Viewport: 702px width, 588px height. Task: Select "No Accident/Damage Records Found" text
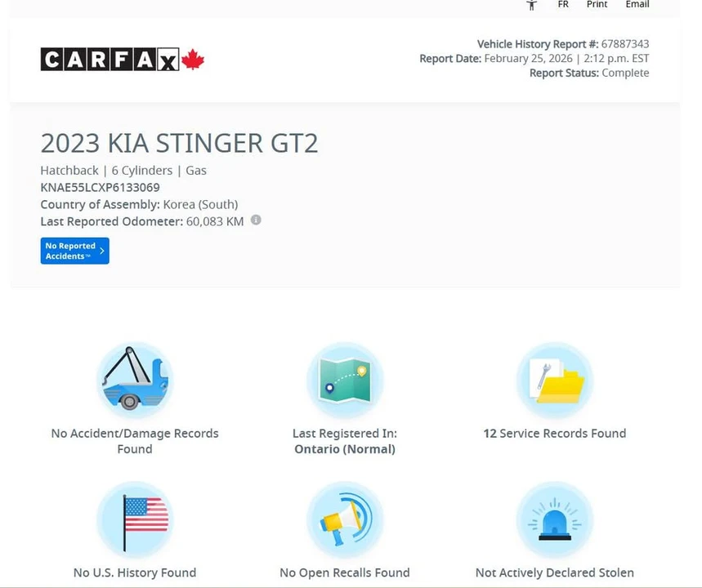point(135,441)
